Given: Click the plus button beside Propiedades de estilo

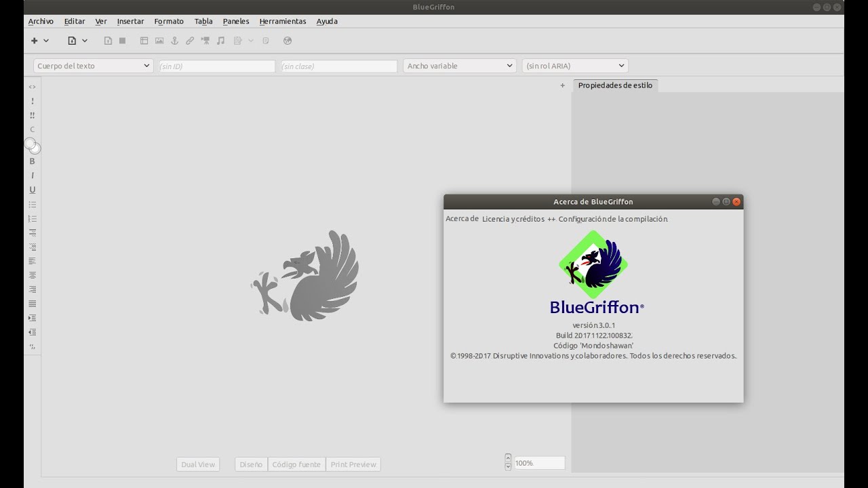Looking at the screenshot, I should click(562, 85).
